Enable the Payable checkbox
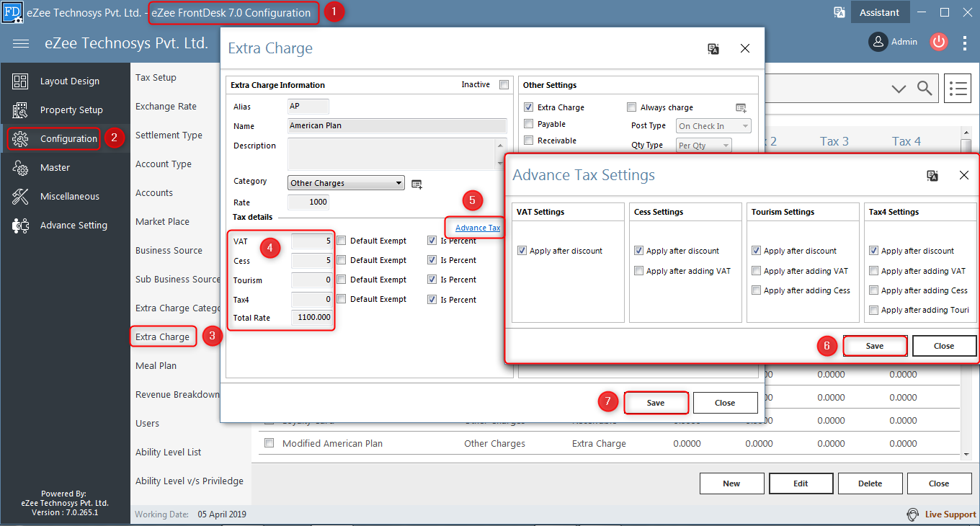This screenshot has height=526, width=980. (x=529, y=124)
